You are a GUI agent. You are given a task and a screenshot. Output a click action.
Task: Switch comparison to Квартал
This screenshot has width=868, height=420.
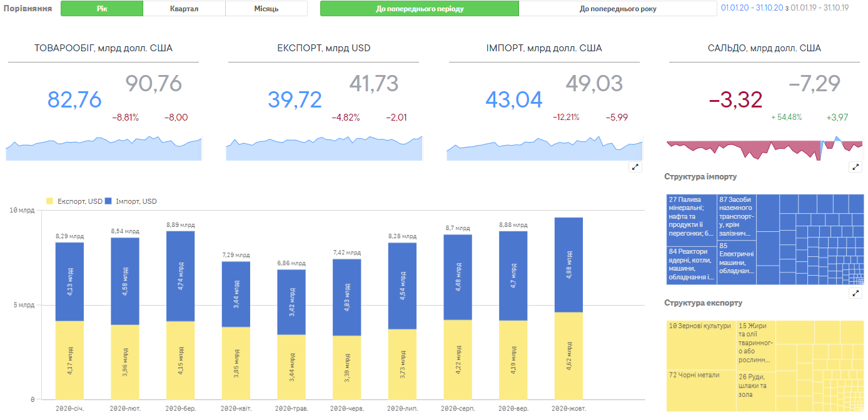[x=184, y=9]
